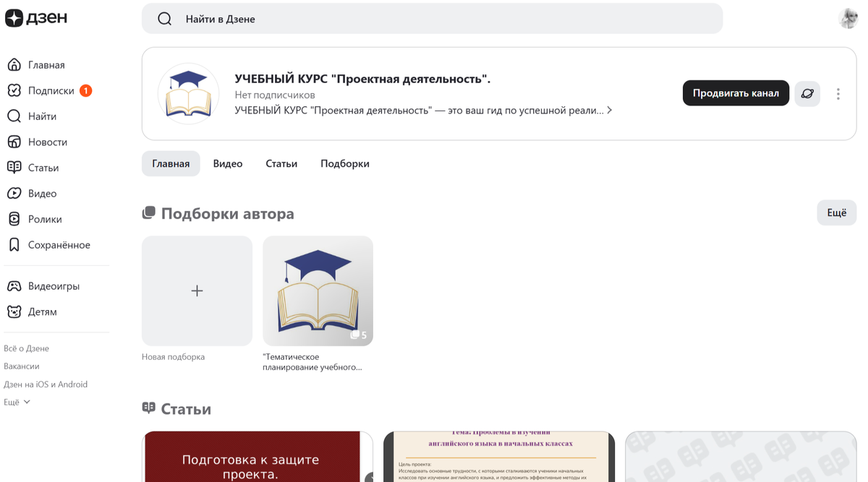Screen dimensions: 868x482
Task: Switch to the Подборки channel tab
Action: 345,163
